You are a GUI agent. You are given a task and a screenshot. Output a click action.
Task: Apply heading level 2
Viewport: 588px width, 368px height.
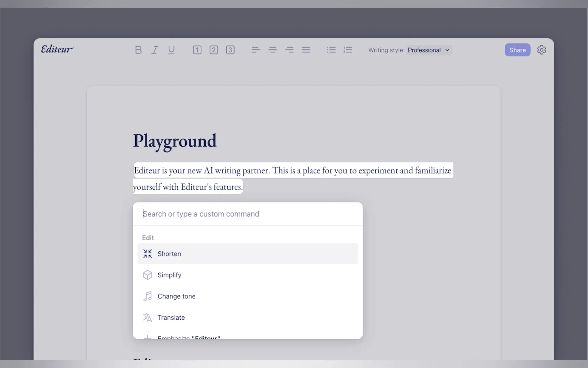214,50
